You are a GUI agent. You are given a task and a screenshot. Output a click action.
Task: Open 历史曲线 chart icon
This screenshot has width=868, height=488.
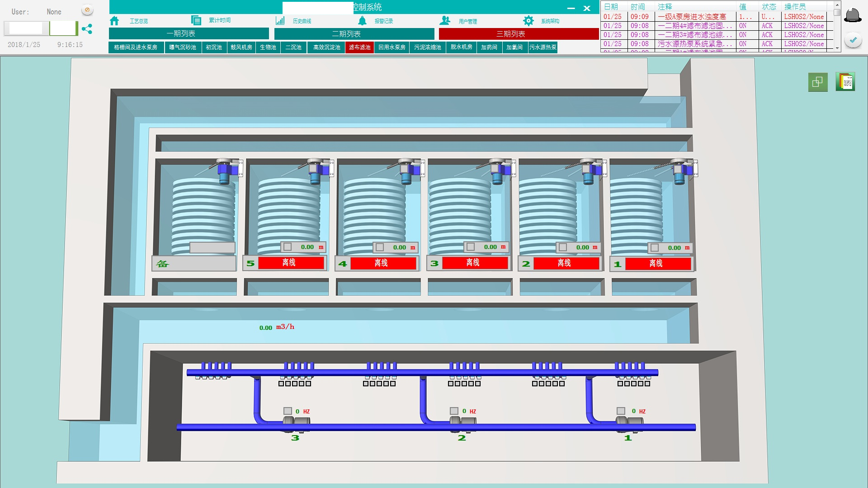pyautogui.click(x=280, y=21)
